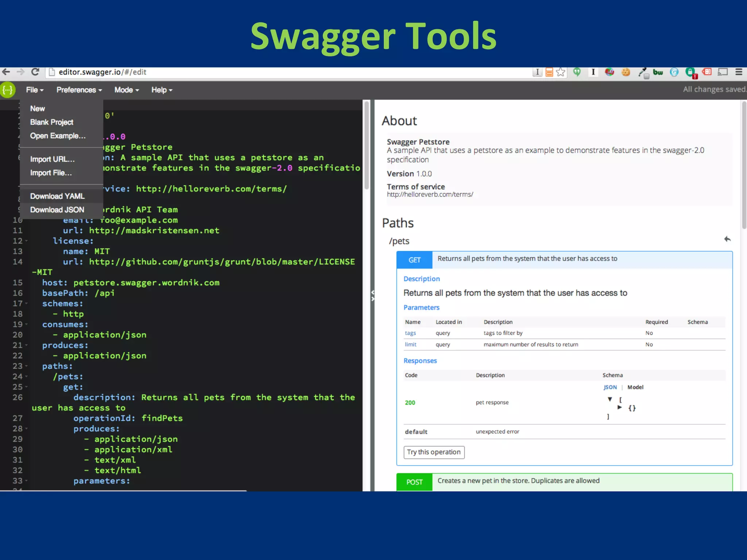Click the preview pane vertical scrollbar
This screenshot has height=560, width=747.
pyautogui.click(x=744, y=165)
